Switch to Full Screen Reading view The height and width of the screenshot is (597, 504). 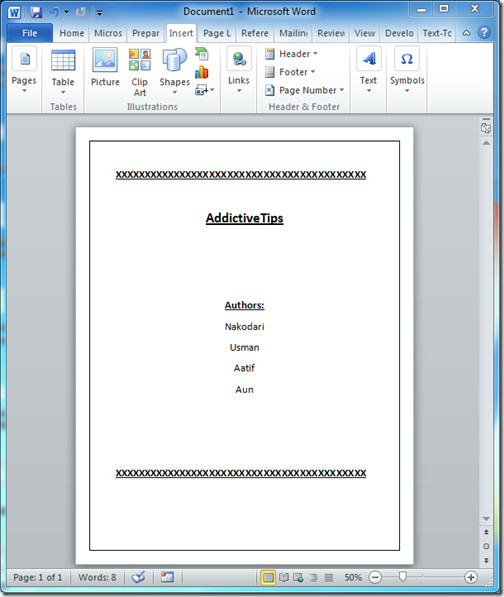point(284,578)
